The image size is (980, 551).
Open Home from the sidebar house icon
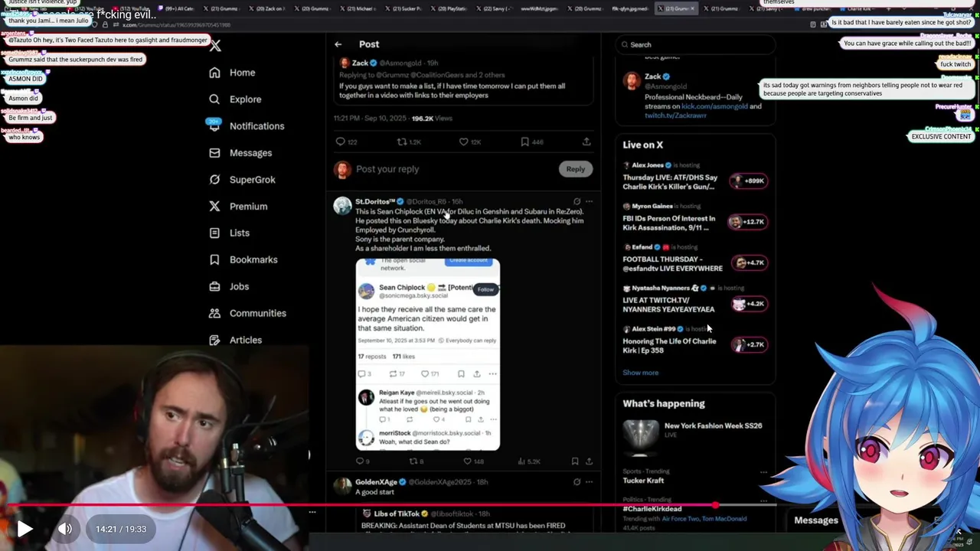point(214,73)
